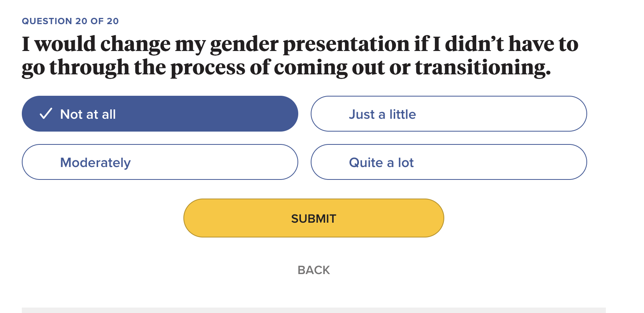
Task: Click the "Just a little" text label
Action: tap(382, 114)
